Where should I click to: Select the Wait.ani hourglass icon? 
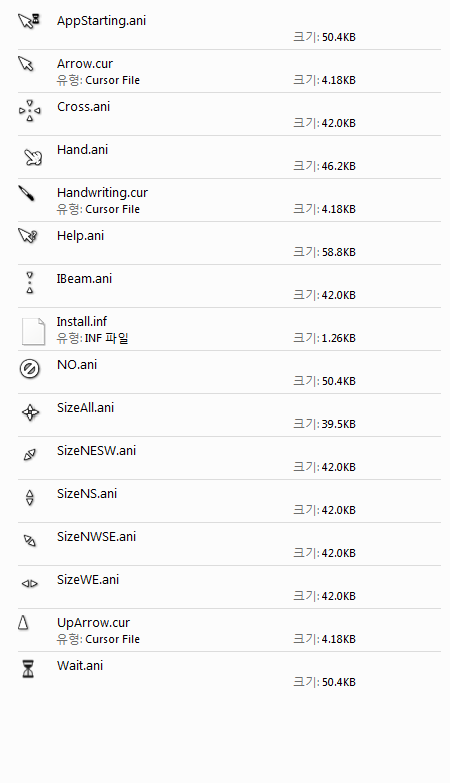coord(28,669)
